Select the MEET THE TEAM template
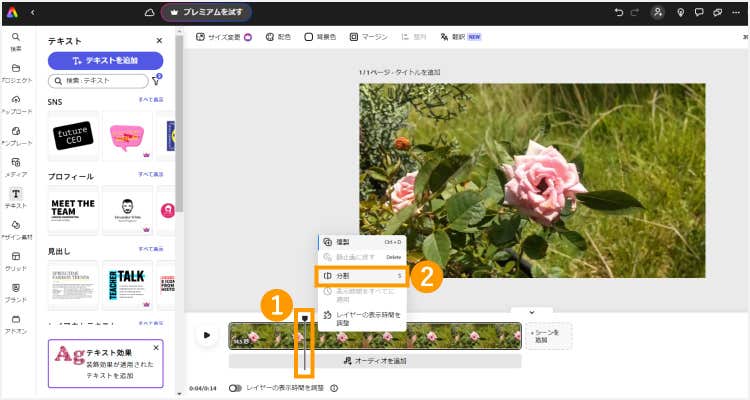 click(x=73, y=211)
